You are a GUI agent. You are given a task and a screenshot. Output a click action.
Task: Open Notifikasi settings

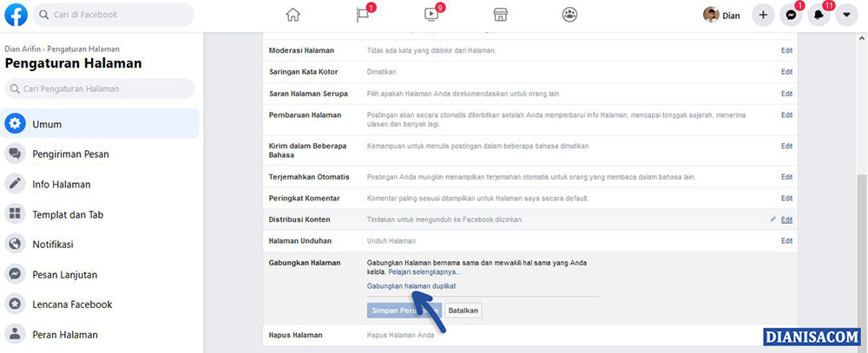pyautogui.click(x=100, y=244)
